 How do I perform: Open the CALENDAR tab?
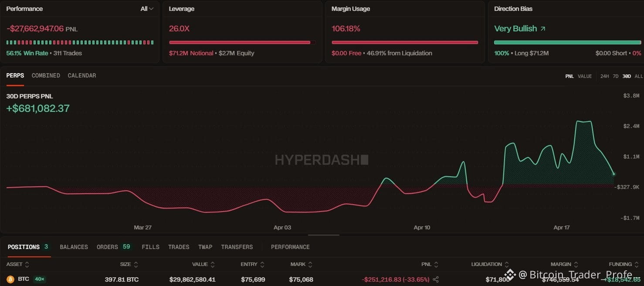pos(82,75)
